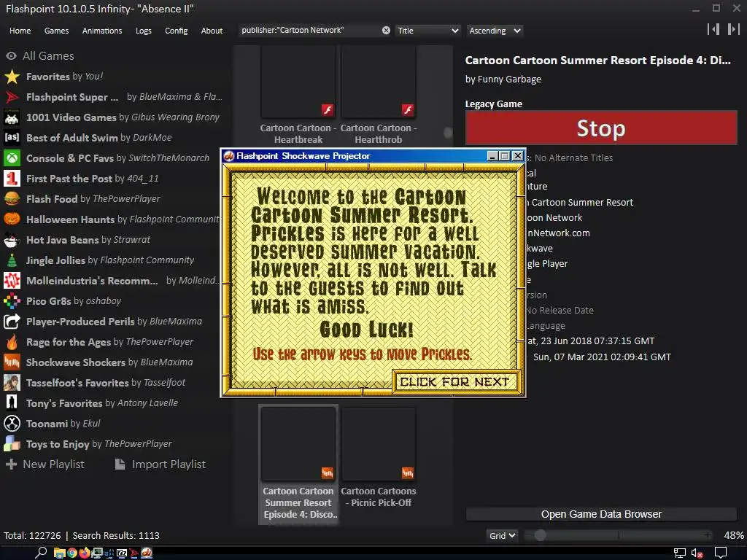Click the Tasselfoot's Favorites portrait icon
The width and height of the screenshot is (747, 560).
coord(12,383)
